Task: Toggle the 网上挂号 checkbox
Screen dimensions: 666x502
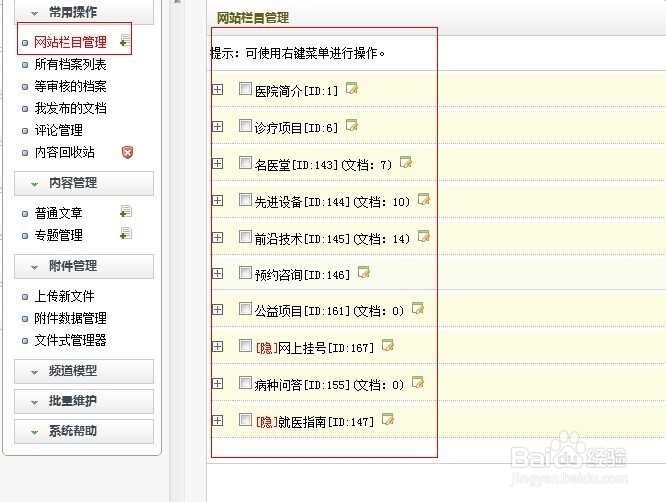Action: 245,345
